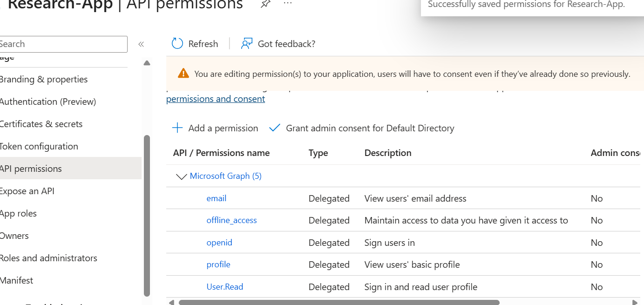Open Expose an API menu item

tap(27, 191)
